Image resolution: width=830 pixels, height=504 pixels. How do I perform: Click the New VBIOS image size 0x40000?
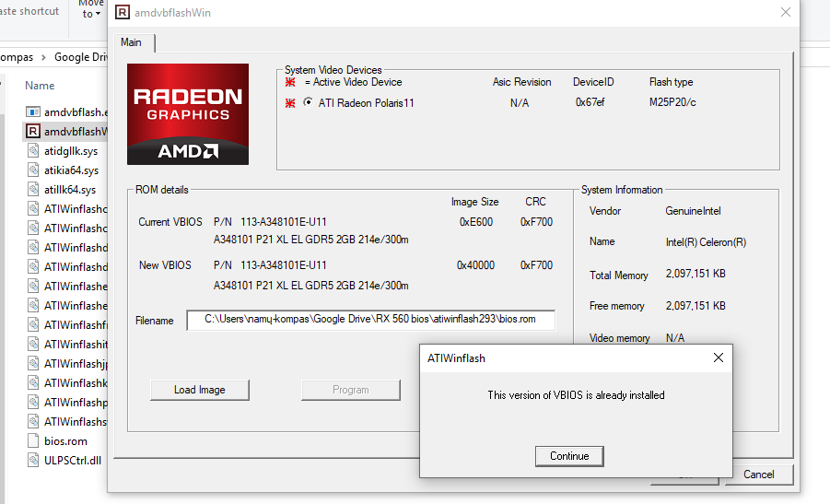pos(476,265)
